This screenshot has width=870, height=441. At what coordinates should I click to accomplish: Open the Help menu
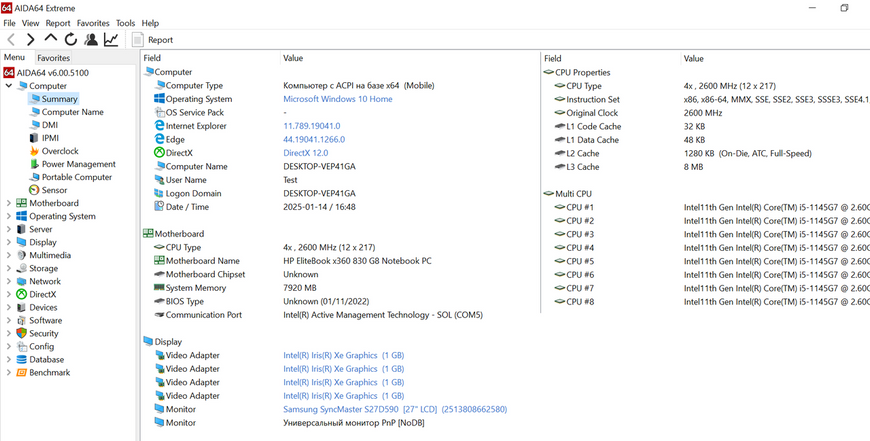point(150,23)
